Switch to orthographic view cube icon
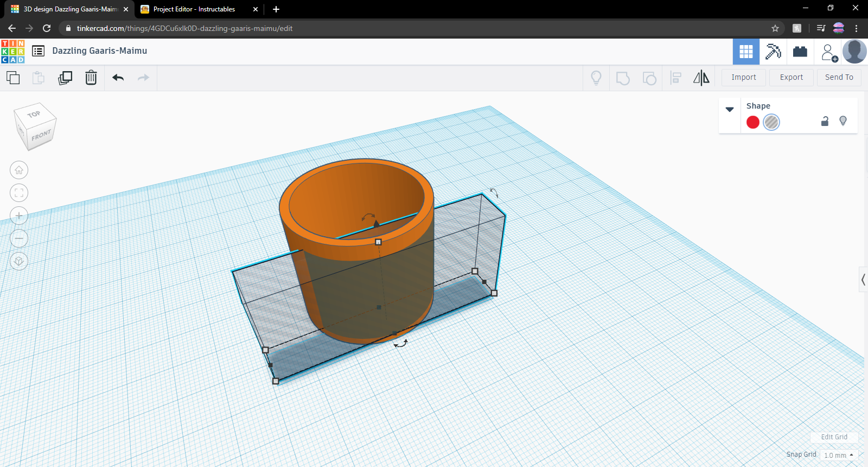 coord(19,261)
